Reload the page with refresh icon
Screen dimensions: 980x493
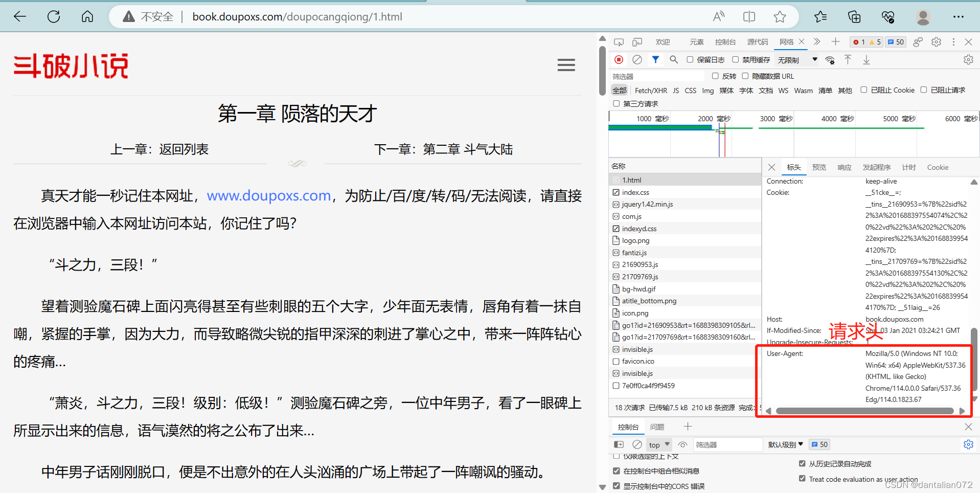(x=54, y=17)
